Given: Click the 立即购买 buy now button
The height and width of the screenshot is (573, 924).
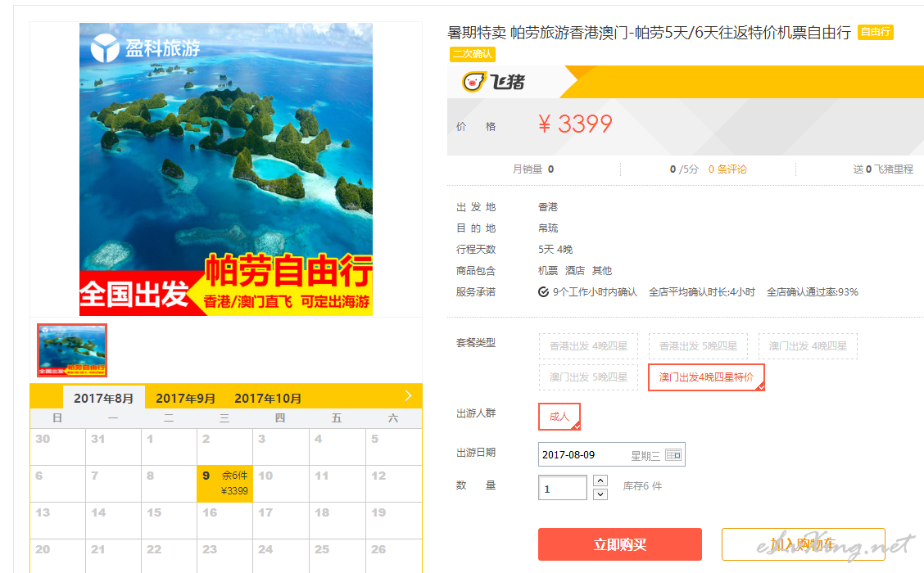Looking at the screenshot, I should pos(620,544).
